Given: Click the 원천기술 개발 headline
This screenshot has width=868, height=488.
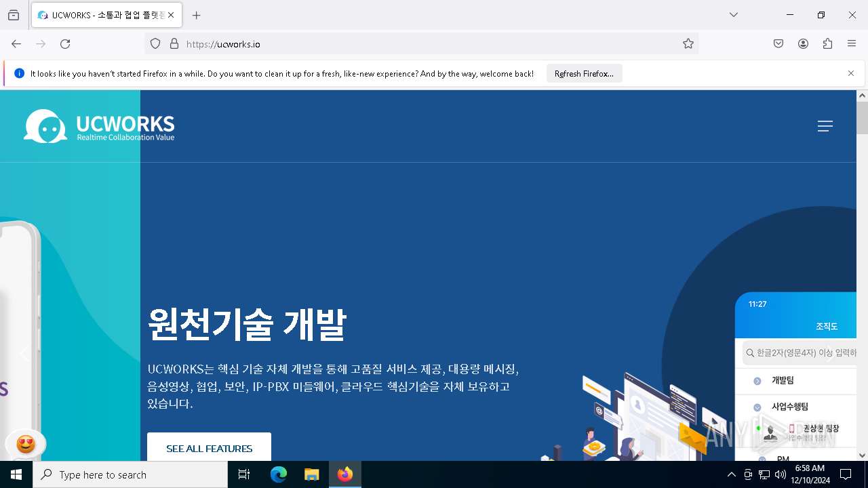Looking at the screenshot, I should pos(247,325).
